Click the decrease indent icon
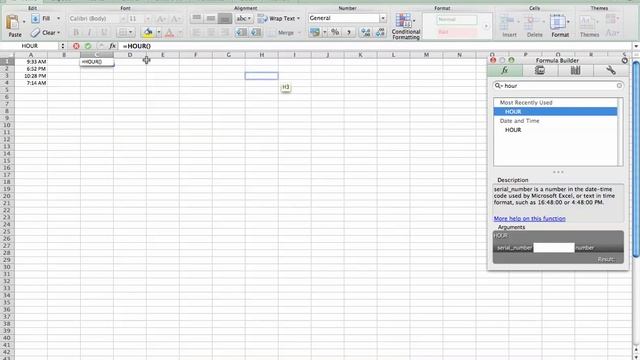The width and height of the screenshot is (640, 360). click(242, 32)
